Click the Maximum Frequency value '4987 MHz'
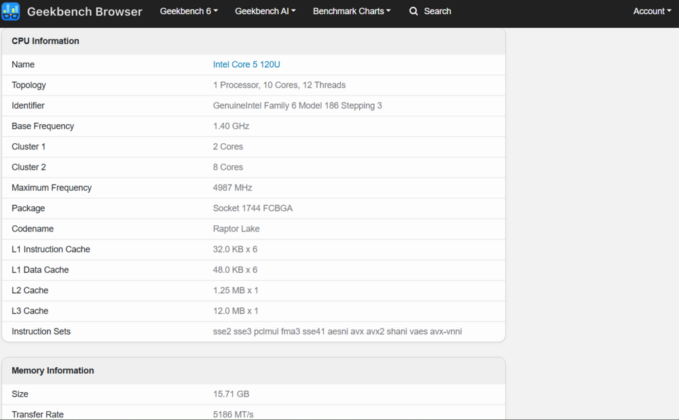Screen dimensions: 679x420 (233, 188)
